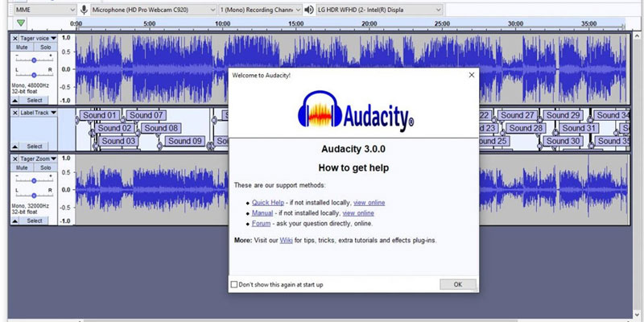Check Don't show this again at start up

[x=234, y=285]
